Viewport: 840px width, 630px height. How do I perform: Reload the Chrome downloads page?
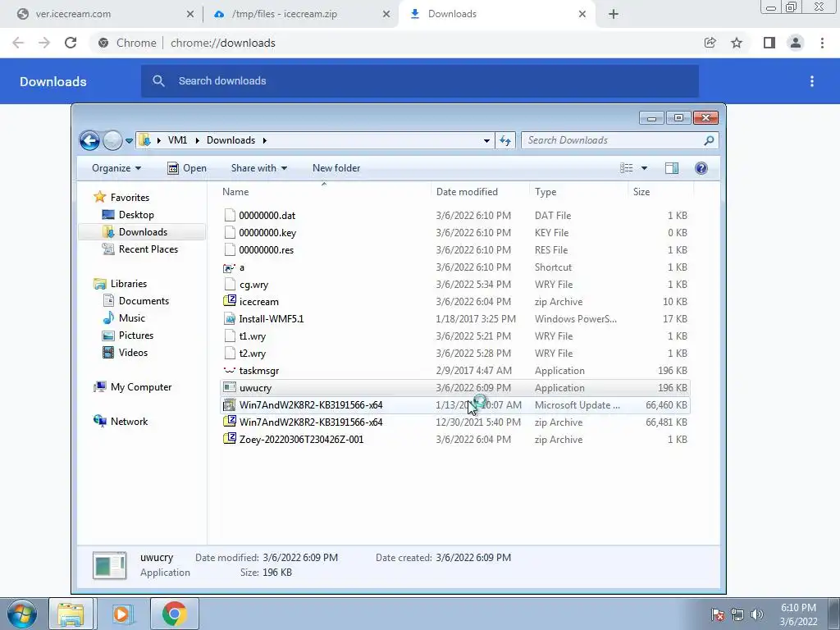tap(71, 43)
